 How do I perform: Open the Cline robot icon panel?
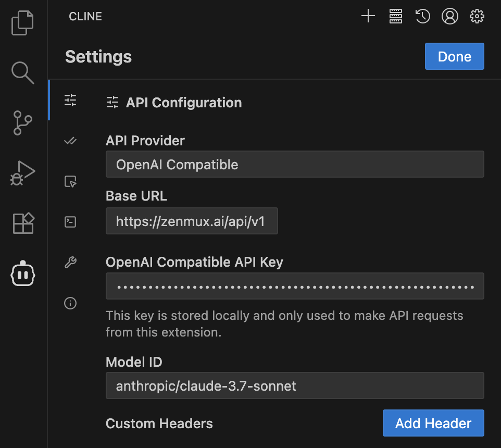click(x=22, y=273)
